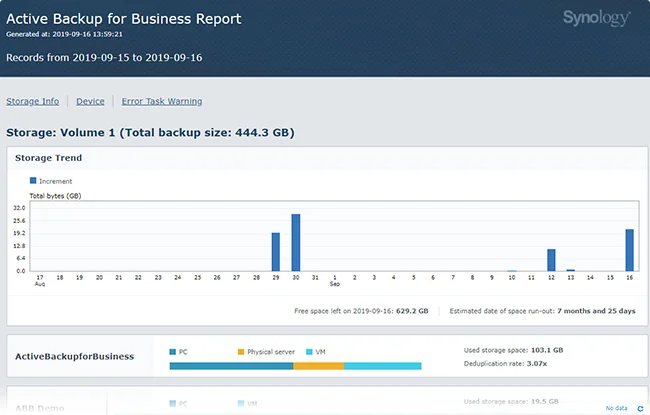Go to Error Task Warning section
This screenshot has width=650, height=415.
click(161, 101)
